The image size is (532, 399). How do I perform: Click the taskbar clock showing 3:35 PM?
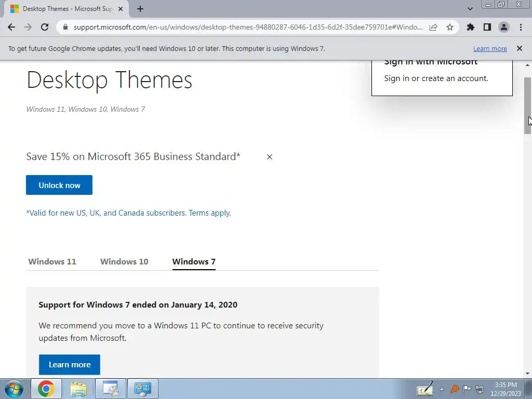pyautogui.click(x=506, y=389)
